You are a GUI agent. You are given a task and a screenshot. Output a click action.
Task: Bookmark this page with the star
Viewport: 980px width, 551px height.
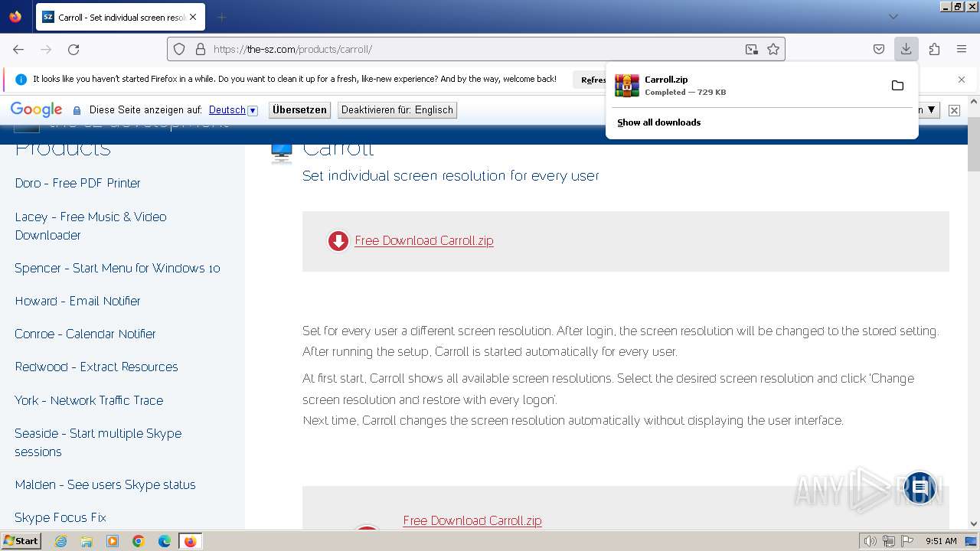tap(773, 49)
